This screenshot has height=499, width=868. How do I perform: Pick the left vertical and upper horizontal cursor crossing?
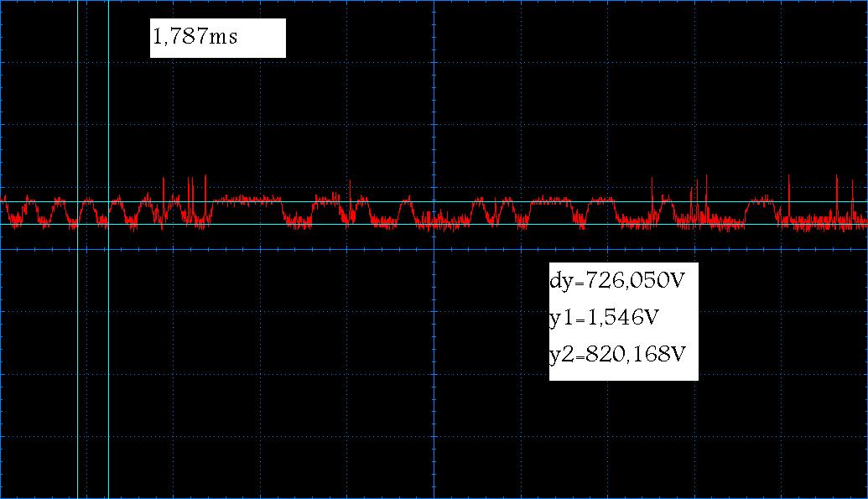(77, 201)
